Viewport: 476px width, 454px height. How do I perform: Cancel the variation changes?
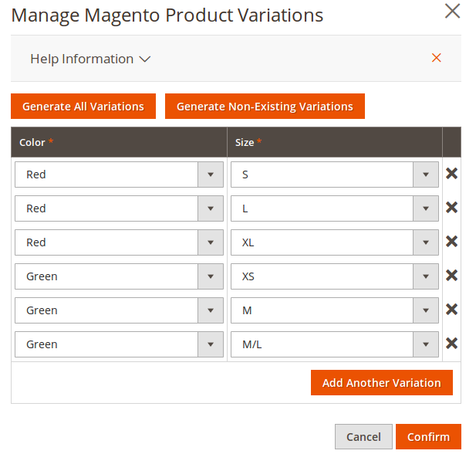[x=363, y=437]
